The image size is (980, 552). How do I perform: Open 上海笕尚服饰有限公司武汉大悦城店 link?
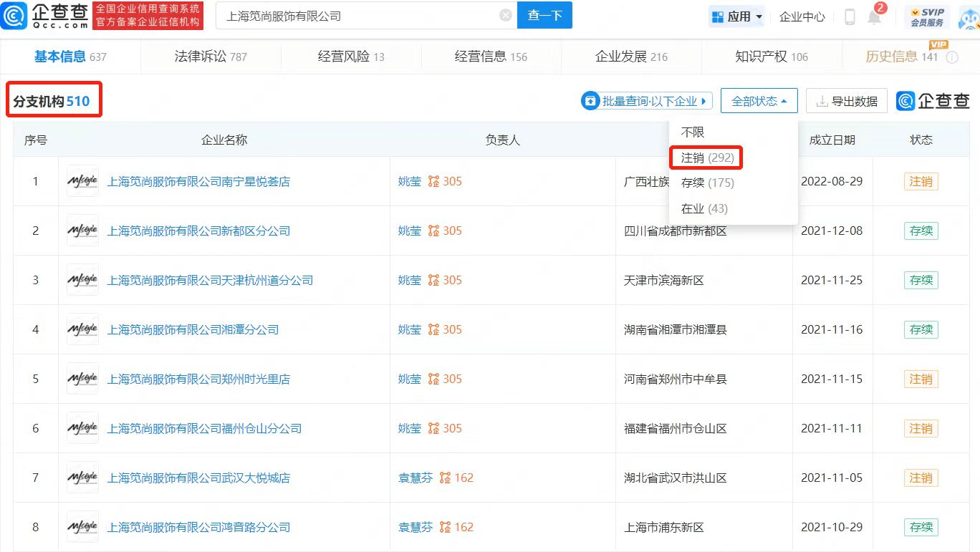198,478
